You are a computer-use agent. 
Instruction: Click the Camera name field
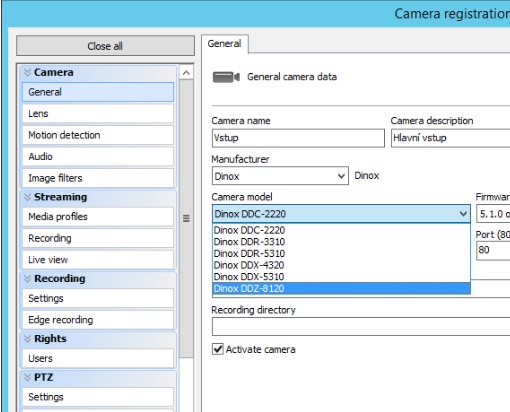coord(298,138)
